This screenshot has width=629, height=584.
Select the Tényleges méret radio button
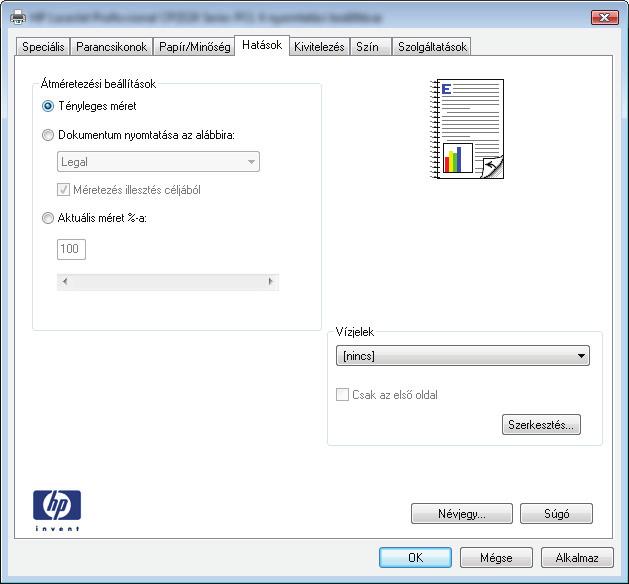48,106
